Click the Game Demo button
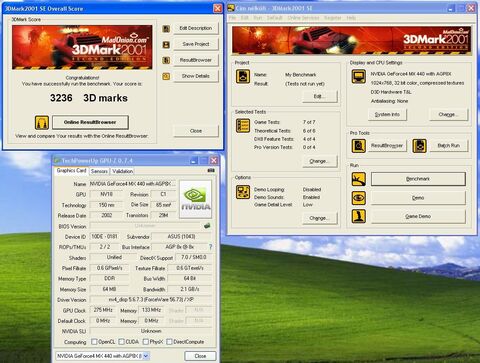The height and width of the screenshot is (363, 480). pos(418,216)
